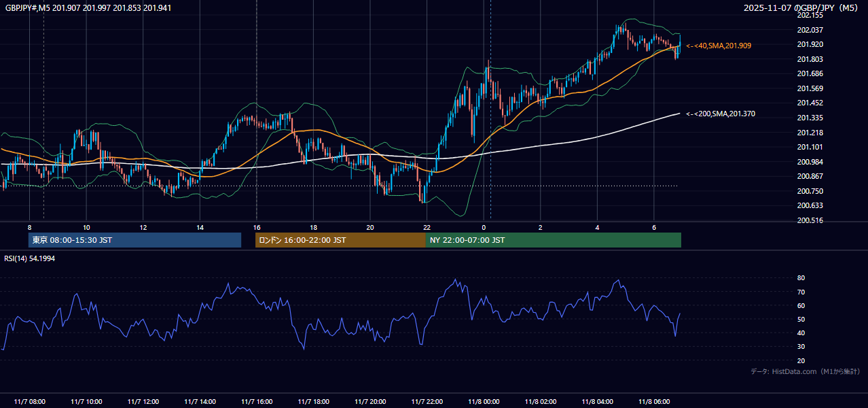Click hour label 16 under the price chart
This screenshot has width=868, height=408.
tap(257, 227)
